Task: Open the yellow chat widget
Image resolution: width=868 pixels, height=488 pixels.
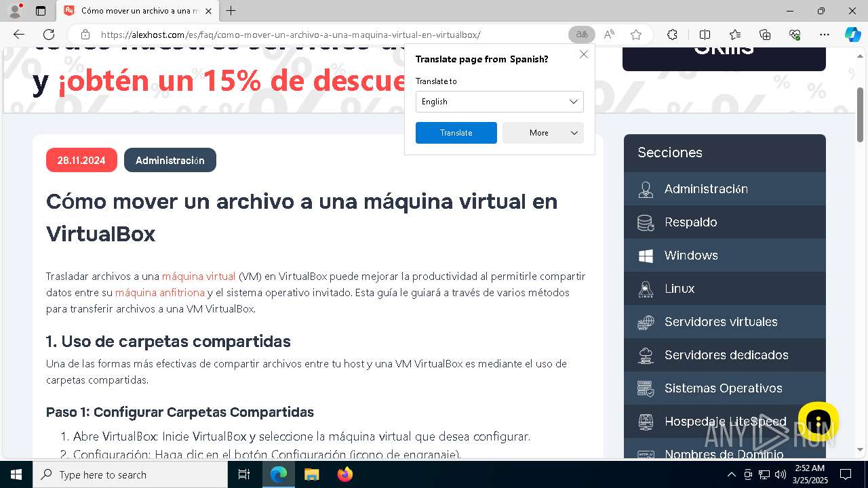Action: 818,421
